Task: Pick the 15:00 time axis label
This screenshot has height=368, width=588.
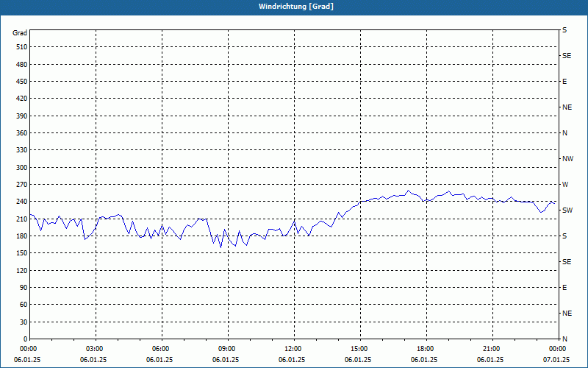Action: pos(358,349)
